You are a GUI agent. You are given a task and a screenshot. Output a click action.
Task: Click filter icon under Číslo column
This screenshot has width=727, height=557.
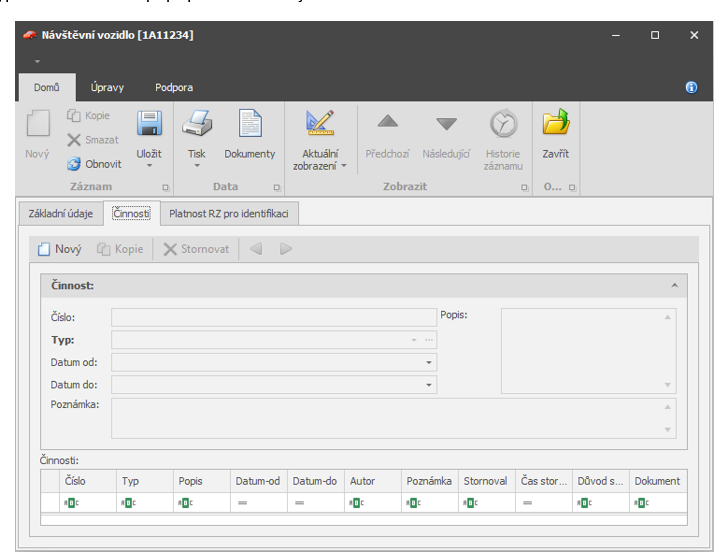pos(71,503)
